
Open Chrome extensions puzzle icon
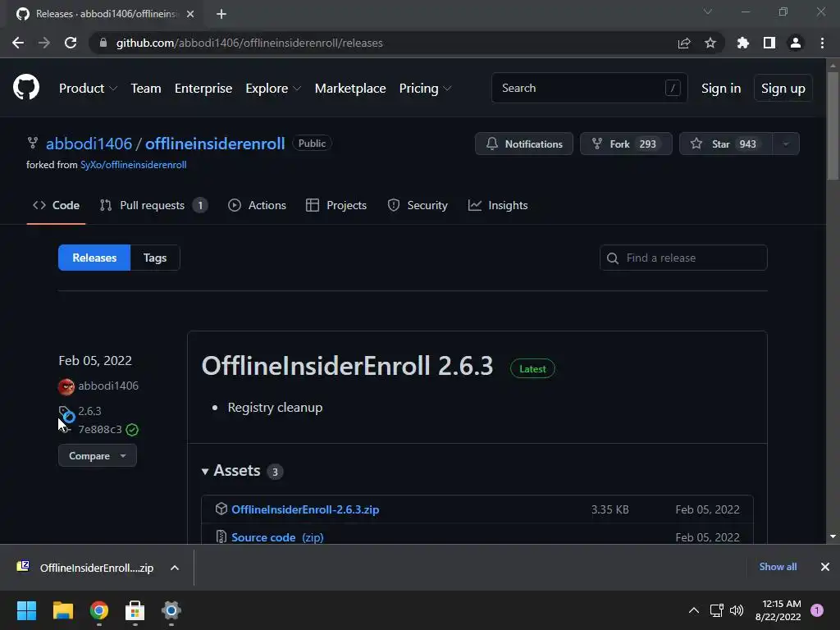(743, 43)
